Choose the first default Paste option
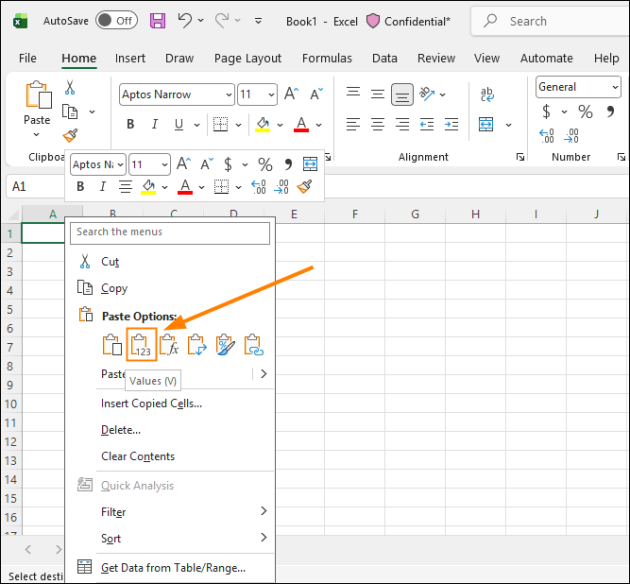 coord(112,345)
